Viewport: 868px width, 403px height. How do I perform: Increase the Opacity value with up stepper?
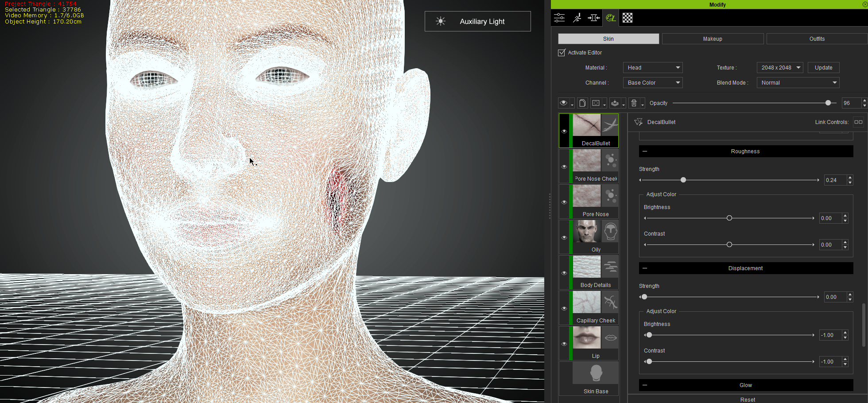pyautogui.click(x=864, y=101)
